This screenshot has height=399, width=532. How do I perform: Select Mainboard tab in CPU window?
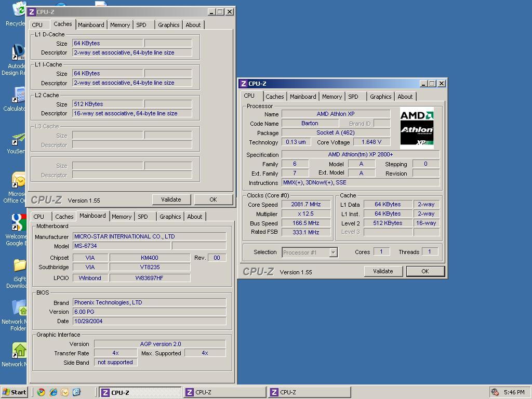tap(303, 96)
